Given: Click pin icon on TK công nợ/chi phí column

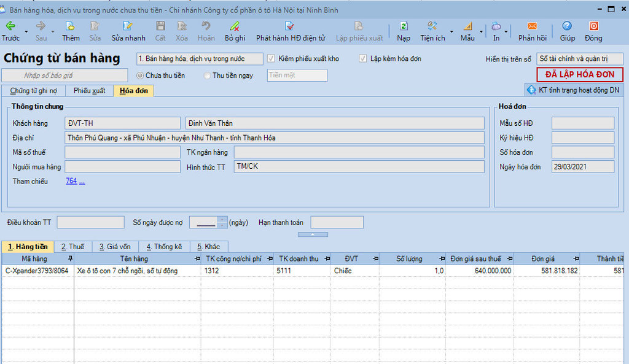Looking at the screenshot, I should (x=270, y=258).
